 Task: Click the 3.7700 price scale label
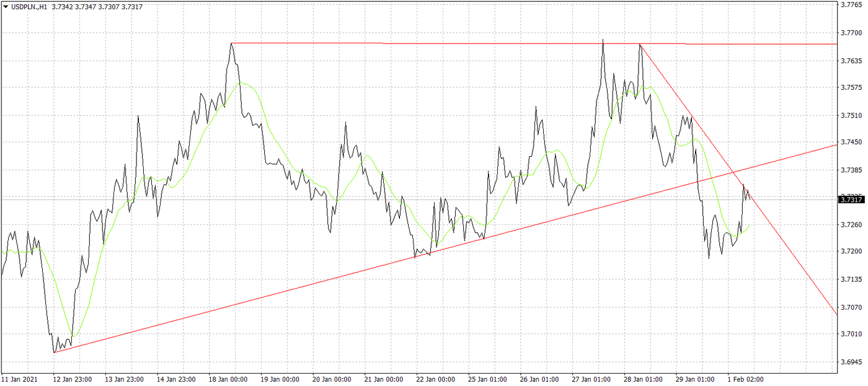(851, 32)
